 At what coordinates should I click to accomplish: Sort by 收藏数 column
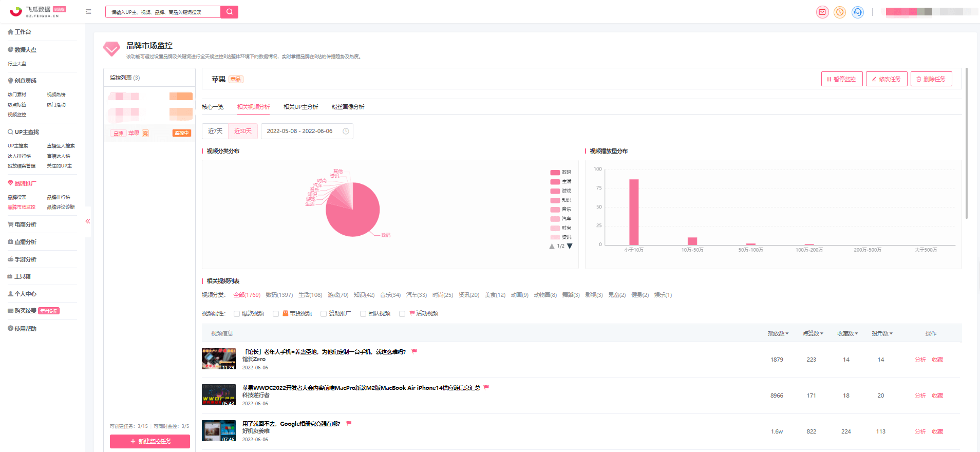847,333
